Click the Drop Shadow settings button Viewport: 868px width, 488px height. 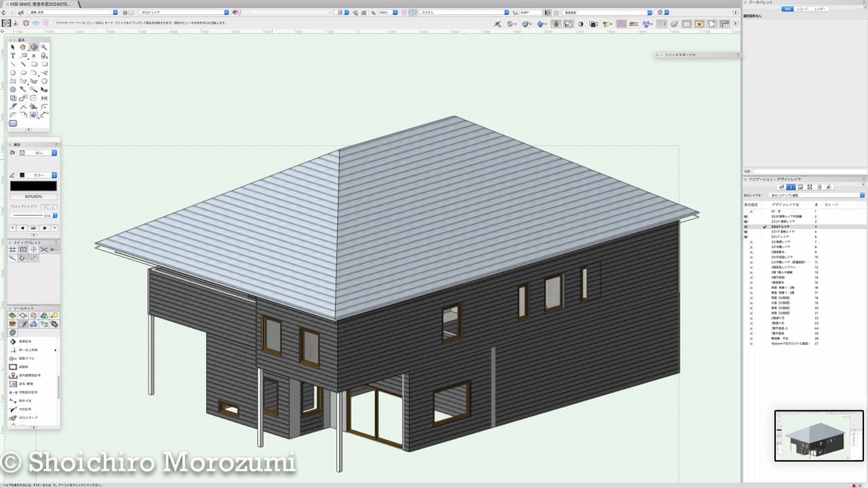(54, 206)
